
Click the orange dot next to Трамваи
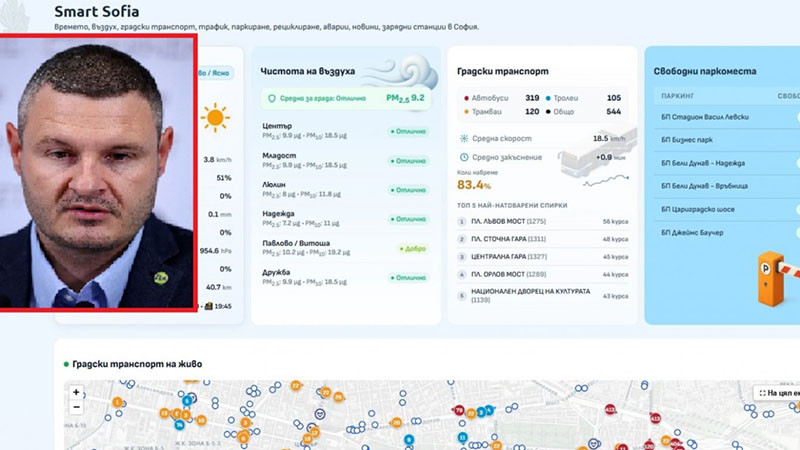click(x=466, y=112)
